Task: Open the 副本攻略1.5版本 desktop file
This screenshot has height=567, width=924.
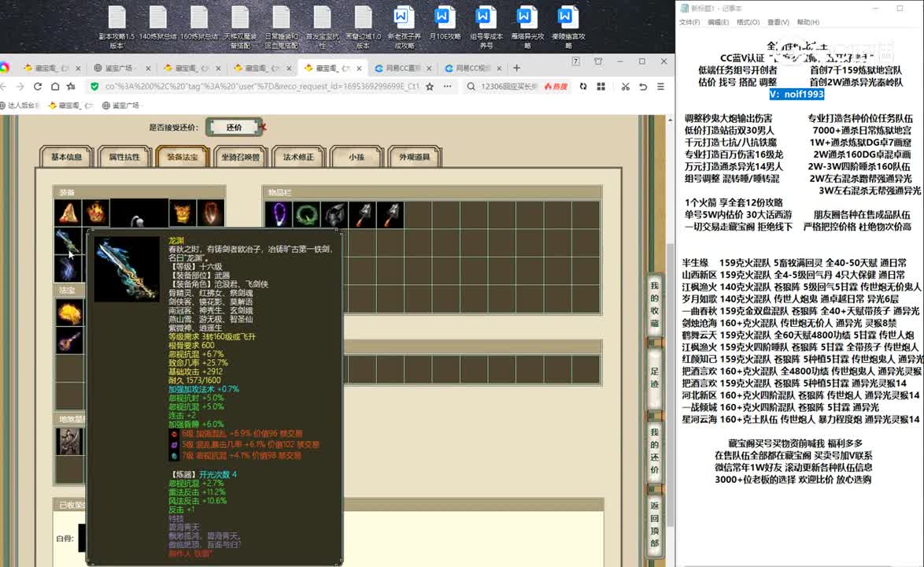Action: coord(116,27)
